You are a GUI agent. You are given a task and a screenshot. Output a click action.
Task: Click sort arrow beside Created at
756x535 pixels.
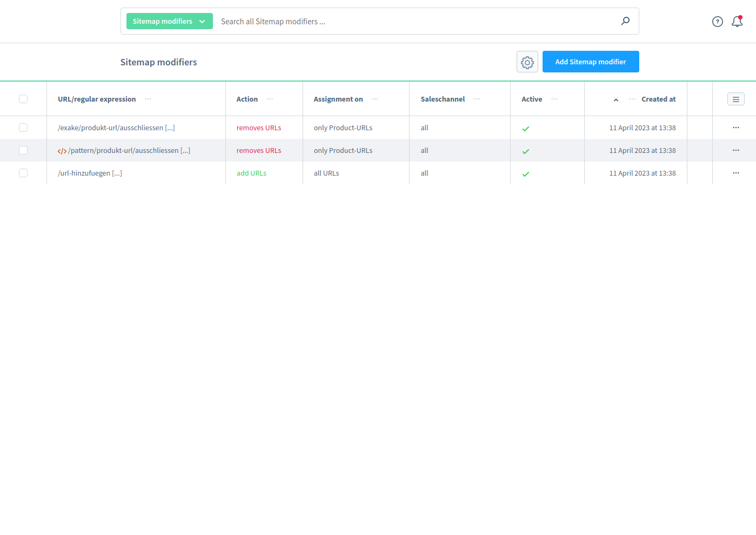coord(616,100)
